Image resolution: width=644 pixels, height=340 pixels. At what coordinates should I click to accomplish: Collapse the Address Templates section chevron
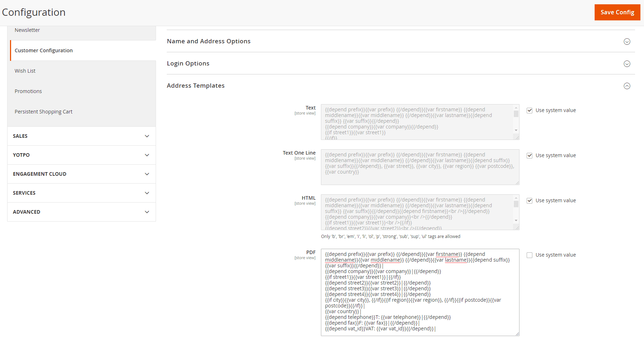627,86
